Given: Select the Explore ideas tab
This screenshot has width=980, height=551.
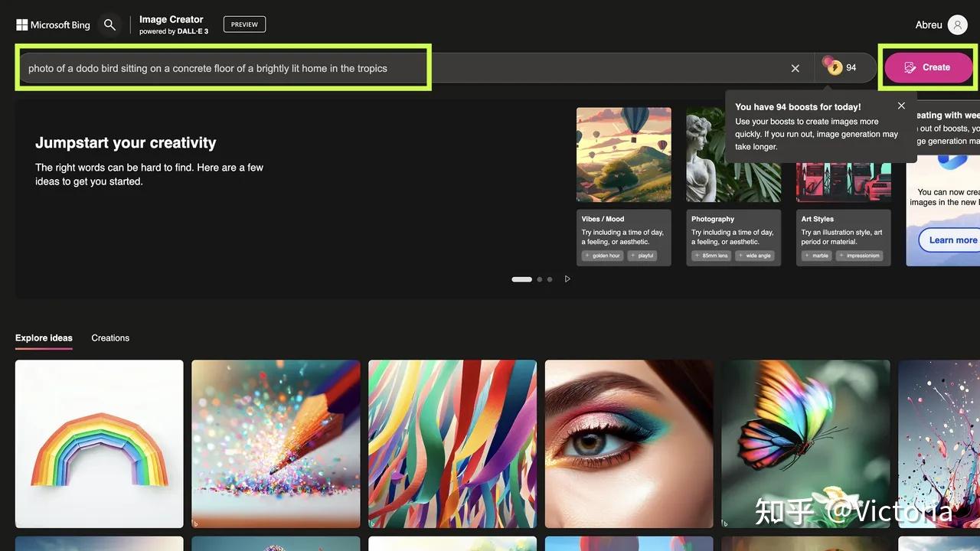Looking at the screenshot, I should click(x=44, y=337).
